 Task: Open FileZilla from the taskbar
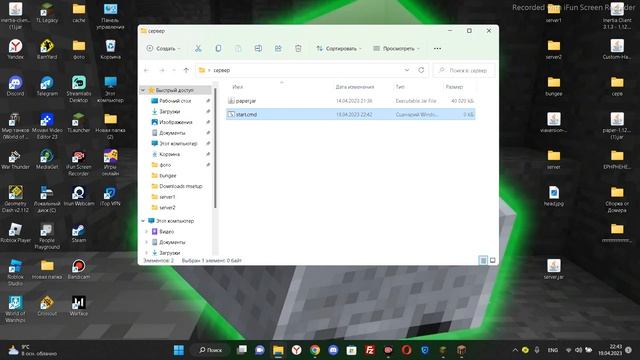[370, 350]
